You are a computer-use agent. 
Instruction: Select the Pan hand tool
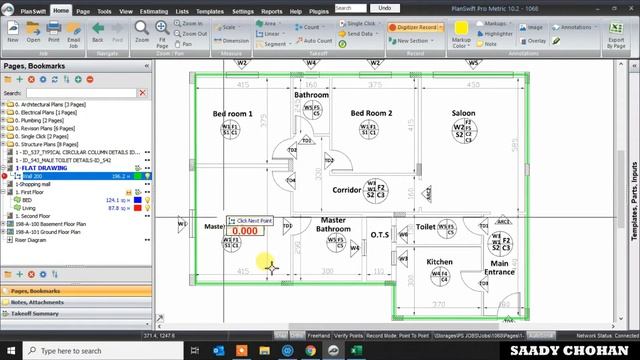[x=183, y=44]
